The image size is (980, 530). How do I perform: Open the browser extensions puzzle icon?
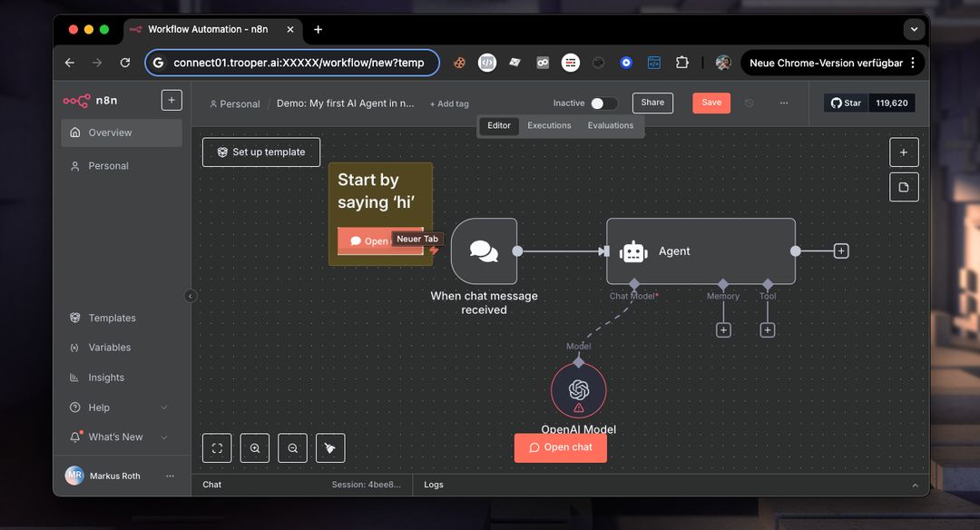pyautogui.click(x=681, y=63)
